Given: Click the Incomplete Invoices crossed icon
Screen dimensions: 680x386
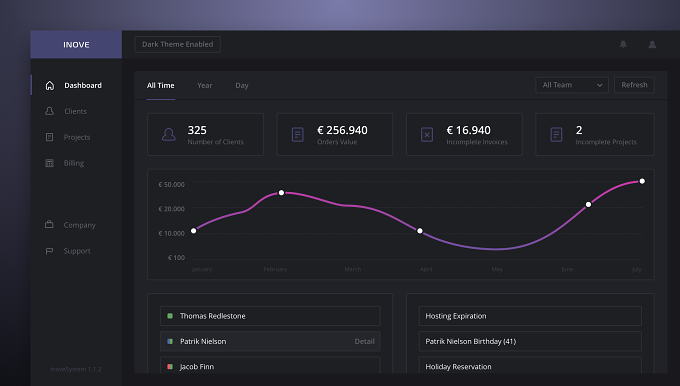Looking at the screenshot, I should pos(427,134).
